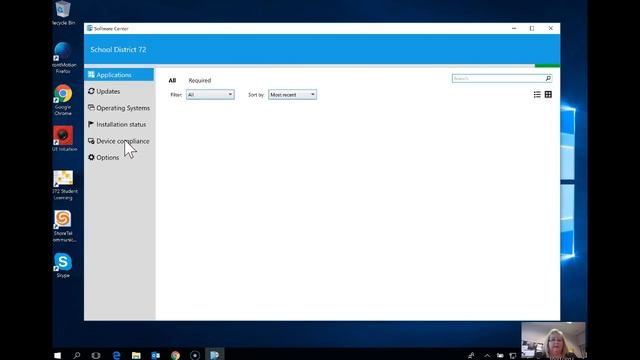Select the Firefox desktop shortcut
Viewport: 640px width, 360px height.
pyautogui.click(x=63, y=58)
